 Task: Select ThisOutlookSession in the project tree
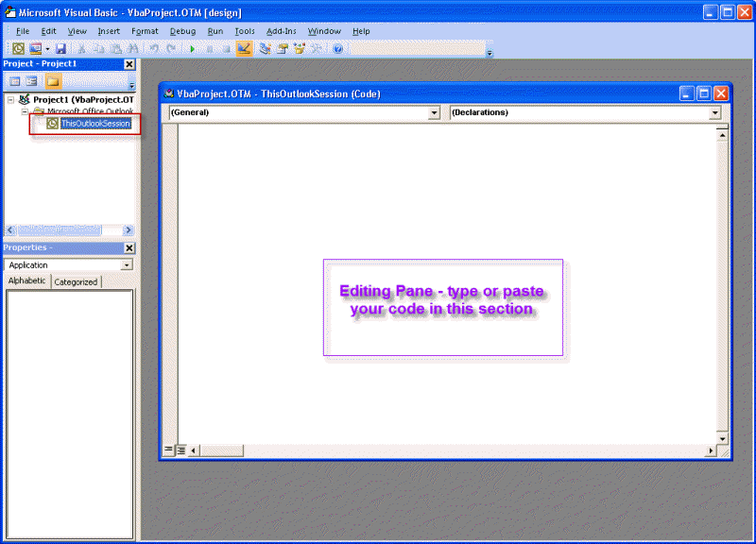pyautogui.click(x=94, y=122)
